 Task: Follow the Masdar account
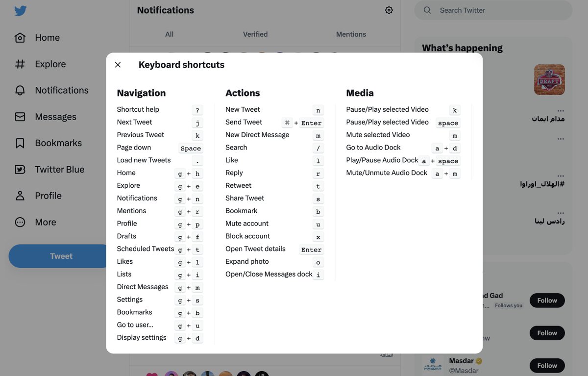[547, 366]
